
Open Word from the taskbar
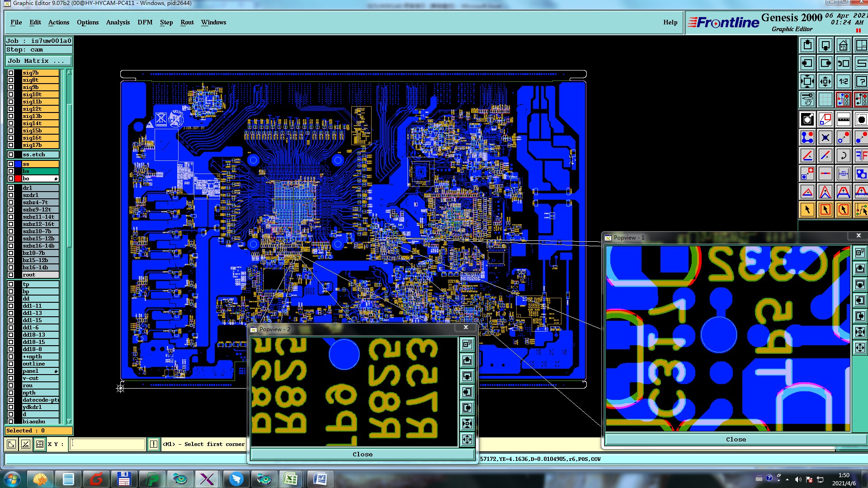(x=320, y=479)
